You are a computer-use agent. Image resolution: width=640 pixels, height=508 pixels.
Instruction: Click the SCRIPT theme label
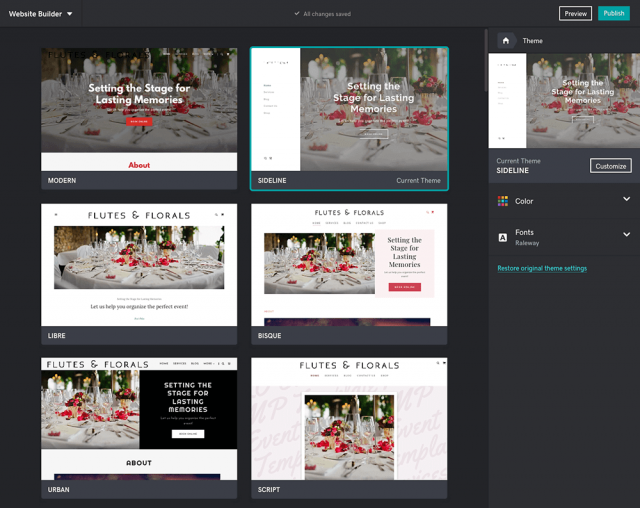click(269, 489)
